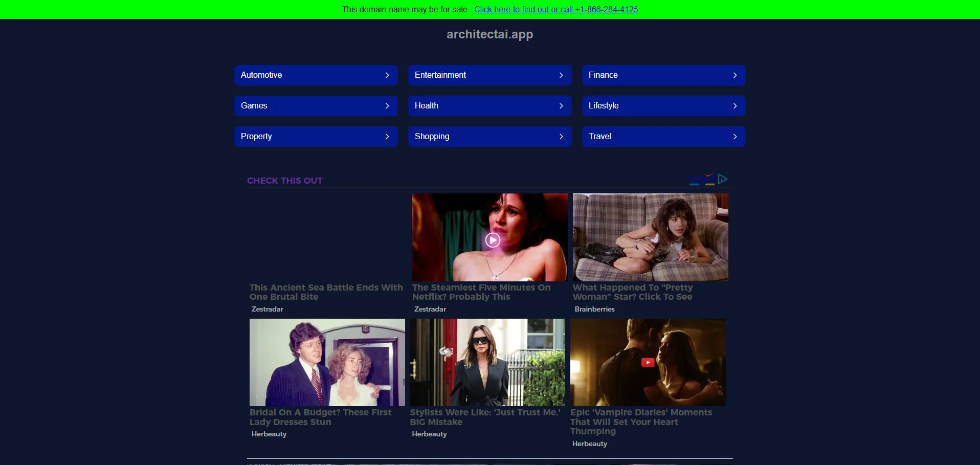
Task: Click the arrow icon beside Shopping
Action: coord(561,137)
